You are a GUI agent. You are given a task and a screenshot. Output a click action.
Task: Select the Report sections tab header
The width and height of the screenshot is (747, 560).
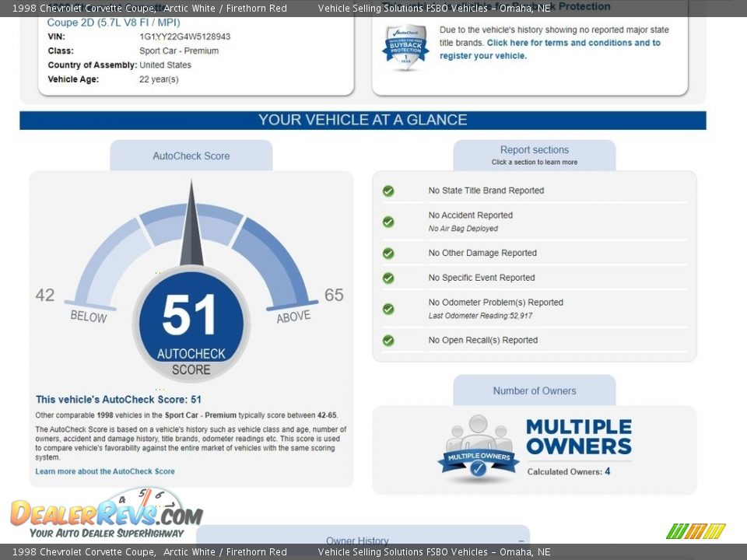click(x=535, y=156)
